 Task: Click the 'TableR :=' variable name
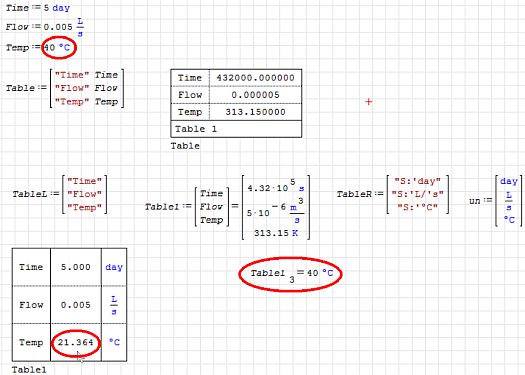point(354,194)
